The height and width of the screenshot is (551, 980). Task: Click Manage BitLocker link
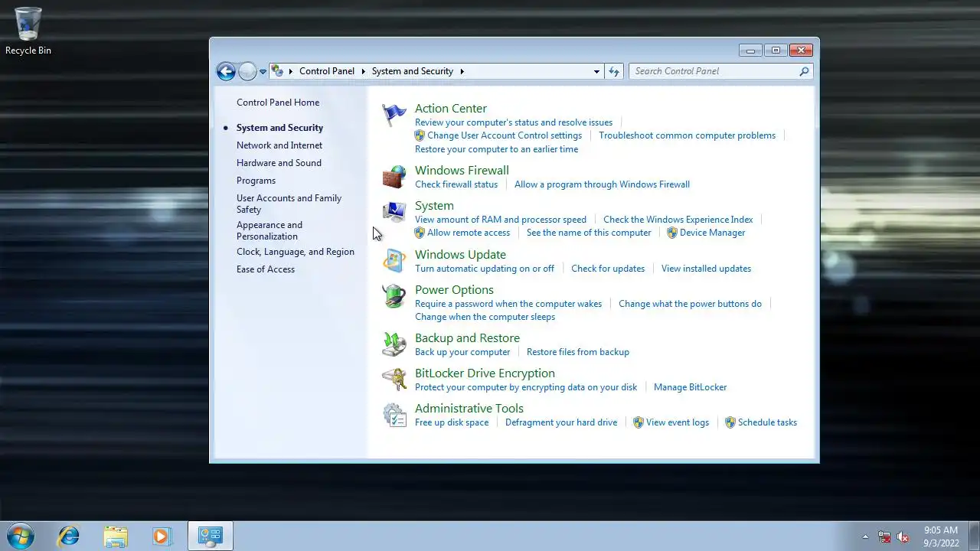[690, 387]
